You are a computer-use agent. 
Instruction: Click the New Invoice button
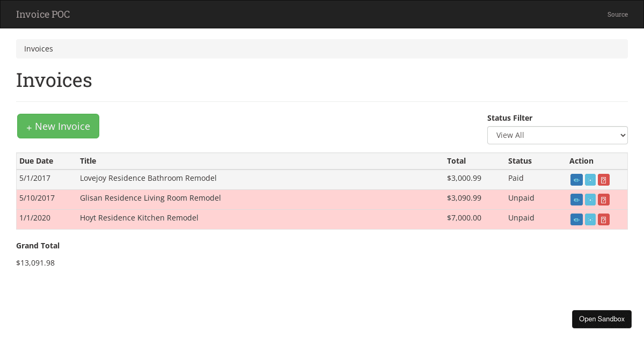coord(58,126)
